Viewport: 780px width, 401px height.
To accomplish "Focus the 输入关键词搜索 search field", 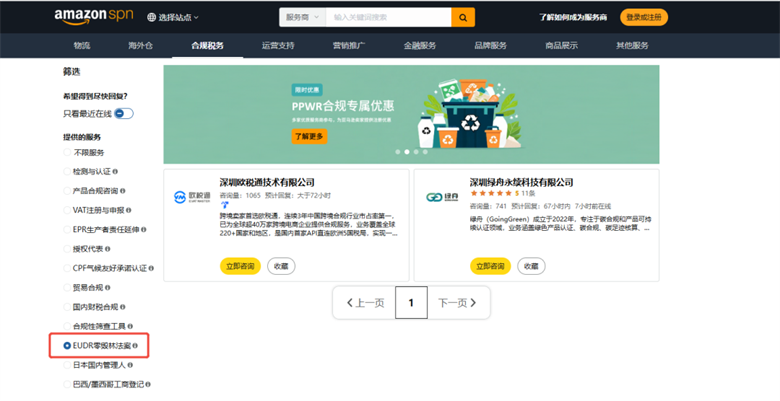I will [x=389, y=17].
